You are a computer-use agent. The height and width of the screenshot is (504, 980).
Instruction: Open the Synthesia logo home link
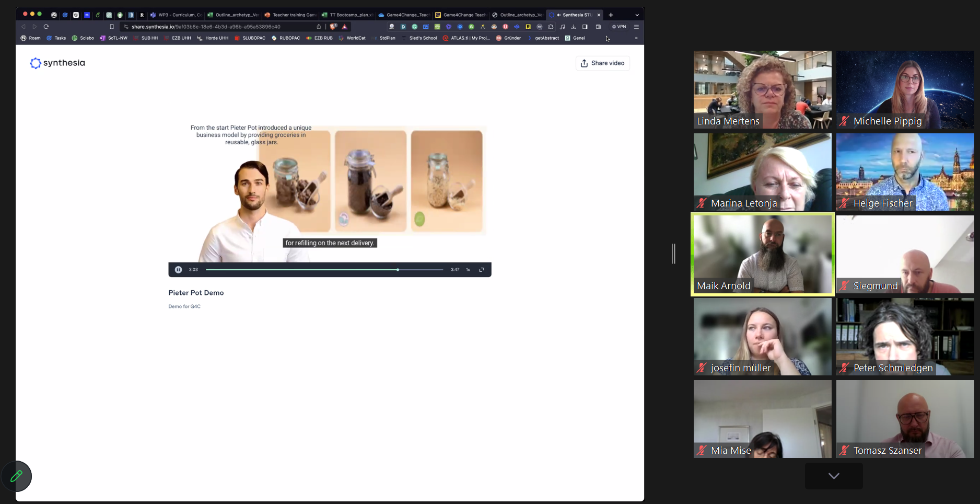click(x=57, y=63)
